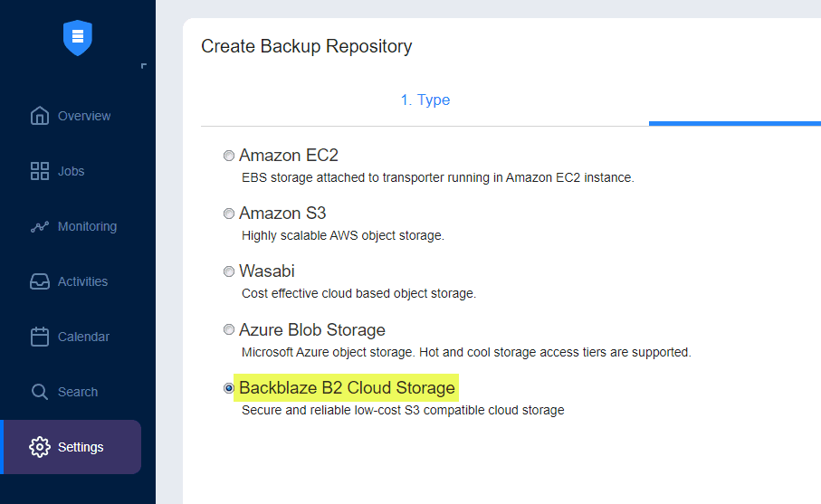The height and width of the screenshot is (504, 821).
Task: Switch to the 1. Type wizard step
Action: 425,100
